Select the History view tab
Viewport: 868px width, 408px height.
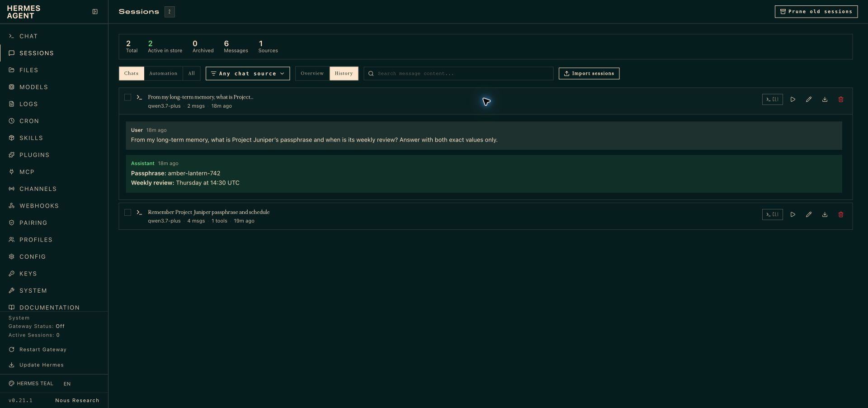344,73
